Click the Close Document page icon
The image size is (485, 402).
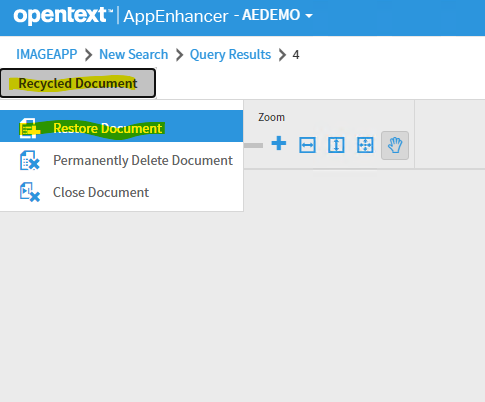pos(30,192)
